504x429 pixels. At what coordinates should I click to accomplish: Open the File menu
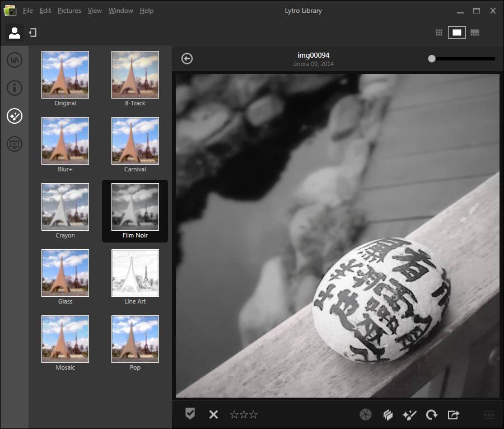28,11
